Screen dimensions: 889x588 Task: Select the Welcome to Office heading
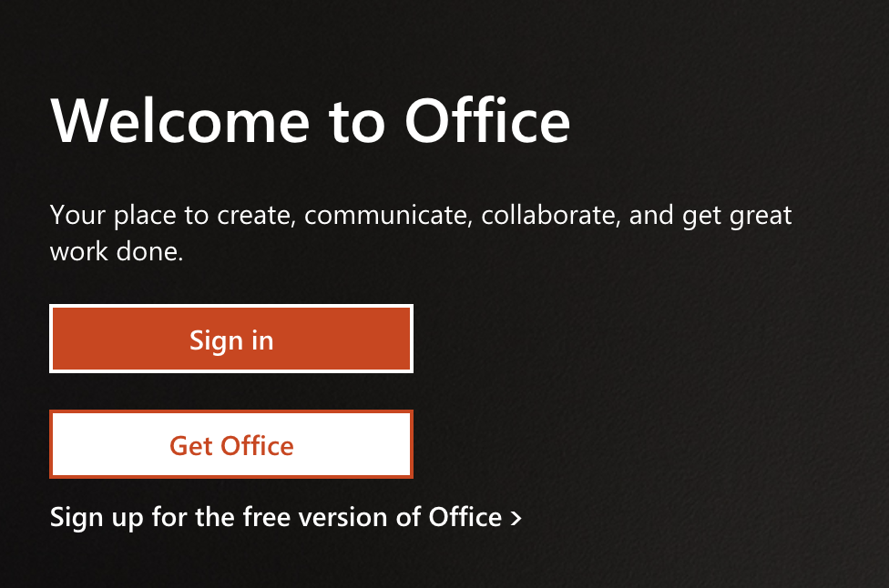click(x=310, y=121)
